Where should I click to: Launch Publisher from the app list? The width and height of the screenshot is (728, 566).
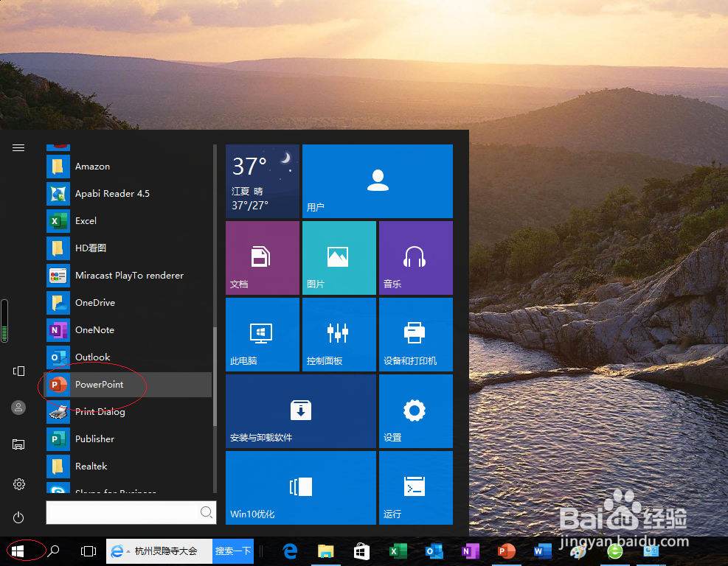point(128,439)
